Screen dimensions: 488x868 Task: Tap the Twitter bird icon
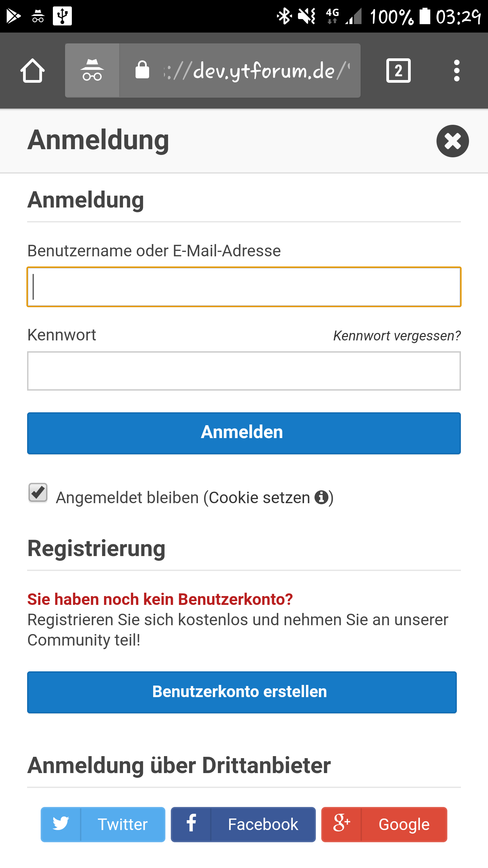pos(61,824)
